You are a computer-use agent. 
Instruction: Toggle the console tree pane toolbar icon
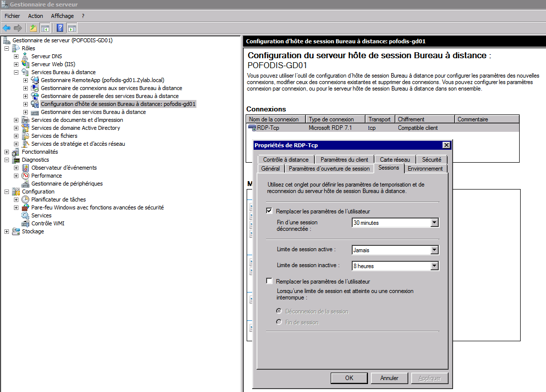click(45, 28)
